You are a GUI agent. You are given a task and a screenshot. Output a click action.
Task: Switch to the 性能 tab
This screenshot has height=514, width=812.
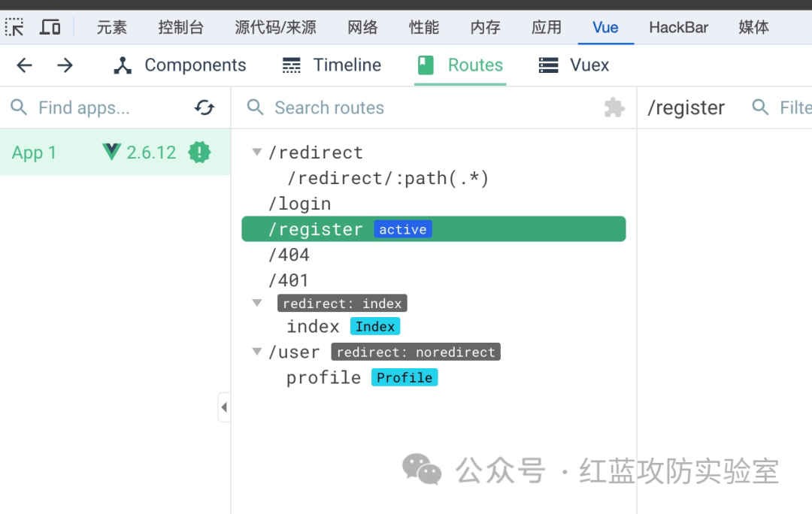pos(424,27)
